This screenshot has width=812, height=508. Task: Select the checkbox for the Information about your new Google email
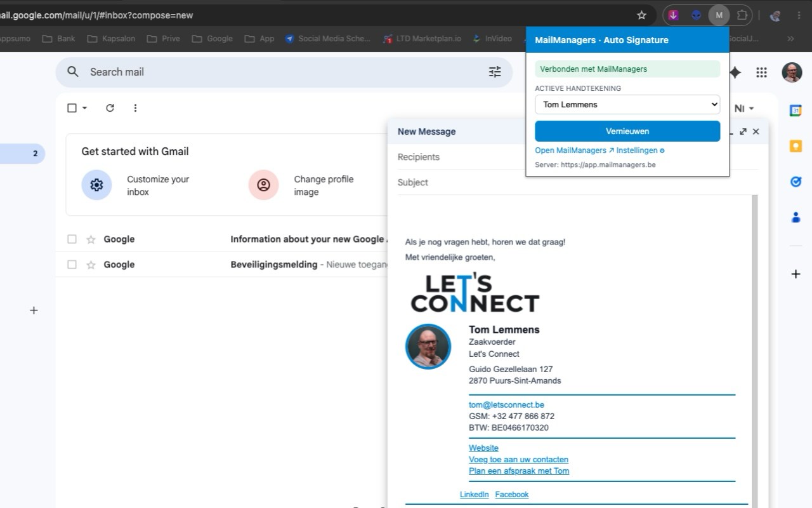[x=72, y=239]
